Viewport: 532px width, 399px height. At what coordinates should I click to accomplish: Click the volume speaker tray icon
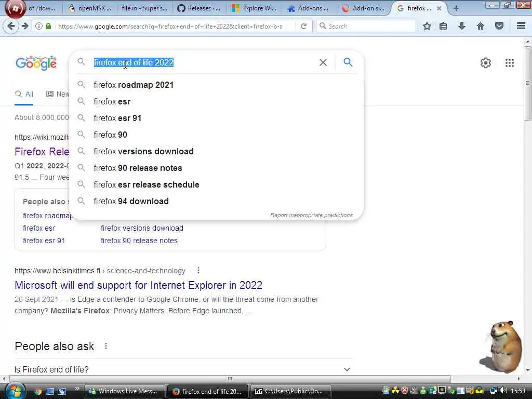[503, 391]
